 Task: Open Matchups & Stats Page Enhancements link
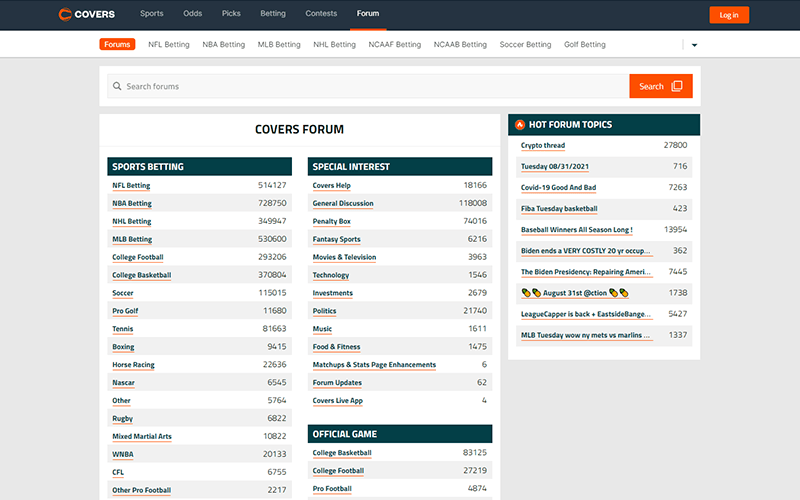pyautogui.click(x=374, y=365)
